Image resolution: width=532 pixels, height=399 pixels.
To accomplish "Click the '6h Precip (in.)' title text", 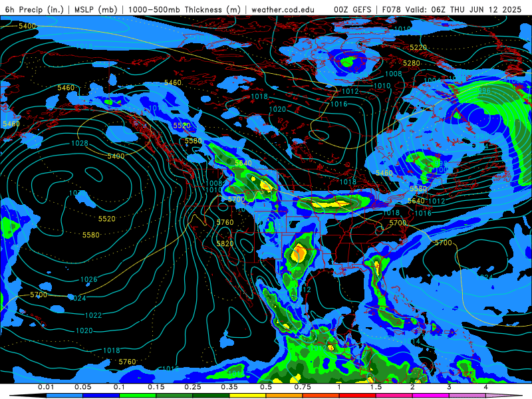I will click(x=35, y=9).
